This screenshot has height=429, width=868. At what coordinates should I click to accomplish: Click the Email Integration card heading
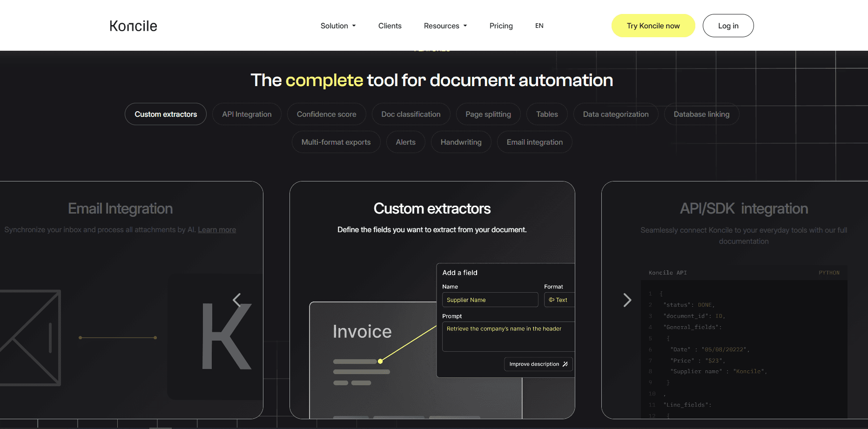click(120, 208)
